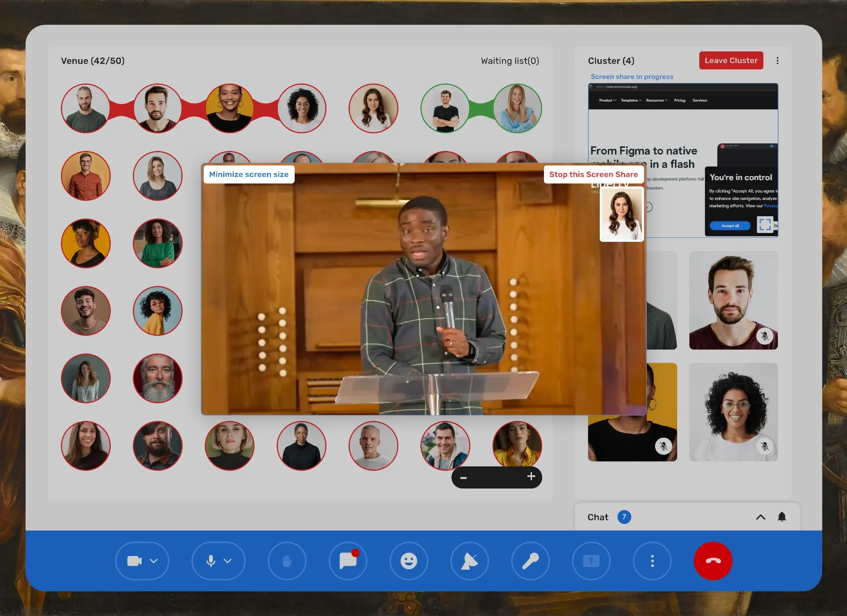Image resolution: width=847 pixels, height=616 pixels.
Task: Toggle chat notifications bell icon
Action: pyautogui.click(x=782, y=517)
